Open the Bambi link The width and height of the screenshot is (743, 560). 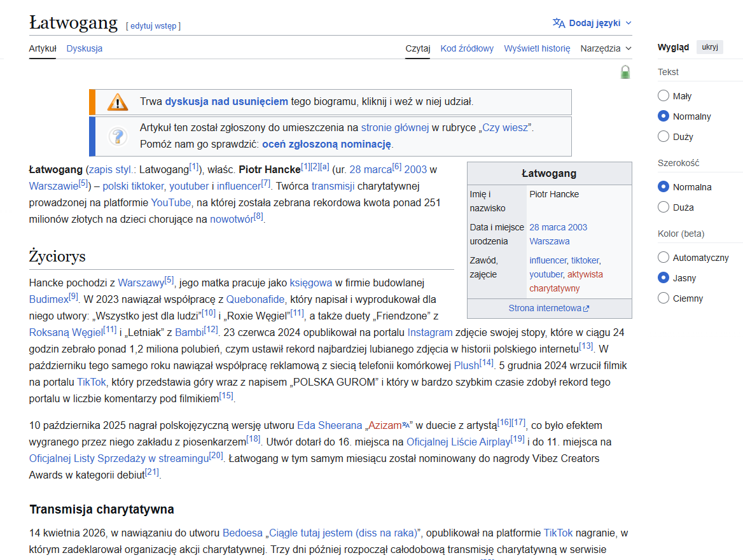coord(189,332)
